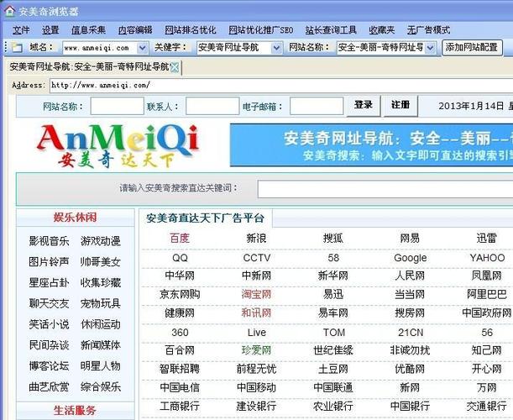Open the 搜狐 link
The height and width of the screenshot is (420, 513).
coord(333,238)
